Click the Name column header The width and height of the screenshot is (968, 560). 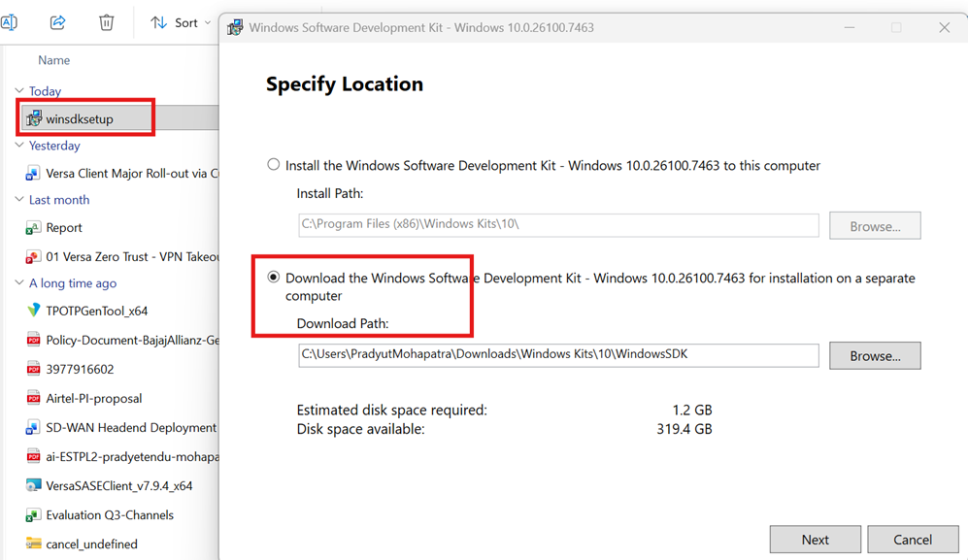(x=53, y=60)
